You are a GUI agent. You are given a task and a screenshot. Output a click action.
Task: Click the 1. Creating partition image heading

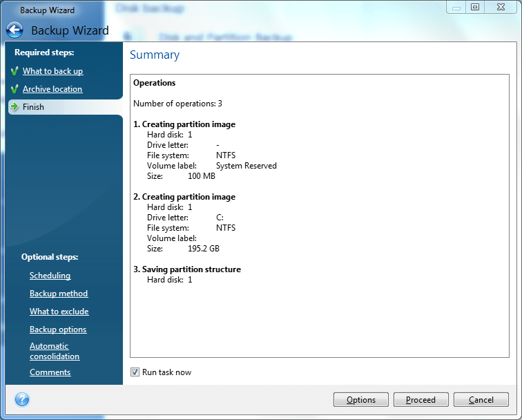(x=184, y=124)
